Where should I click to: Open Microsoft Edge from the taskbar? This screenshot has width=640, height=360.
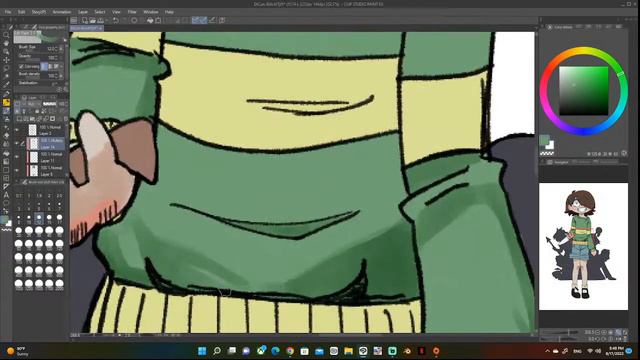[x=275, y=351]
